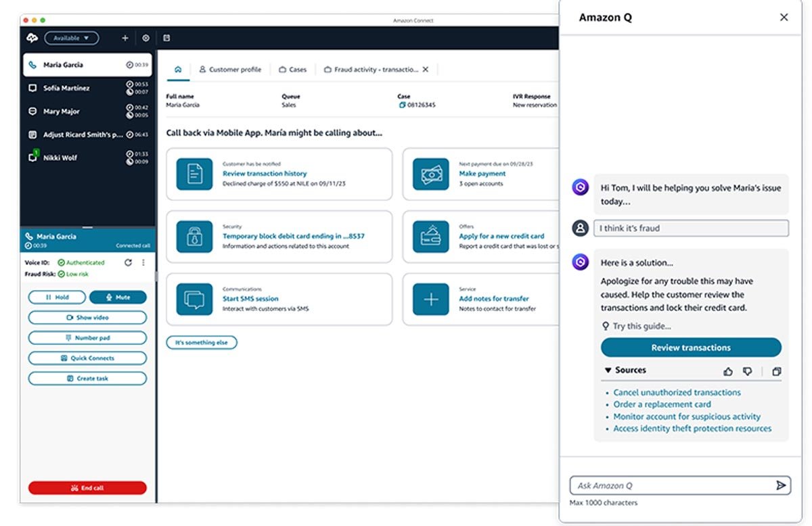Click the thumbs down feedback icon

point(748,371)
